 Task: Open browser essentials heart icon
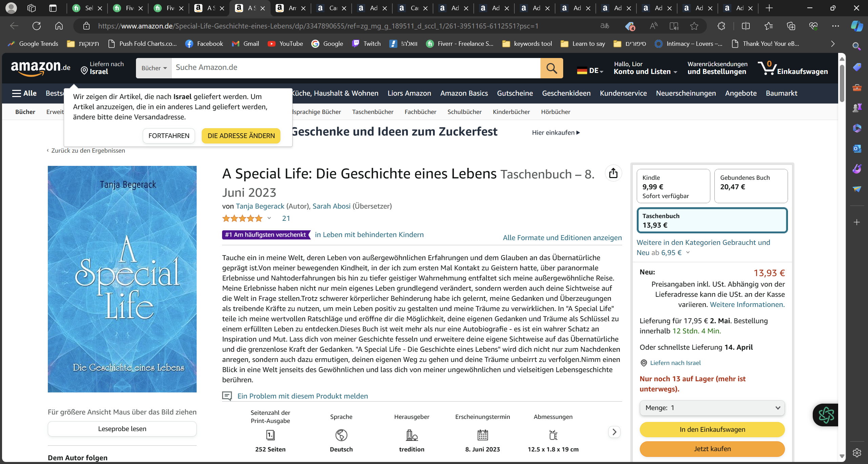[x=813, y=26]
